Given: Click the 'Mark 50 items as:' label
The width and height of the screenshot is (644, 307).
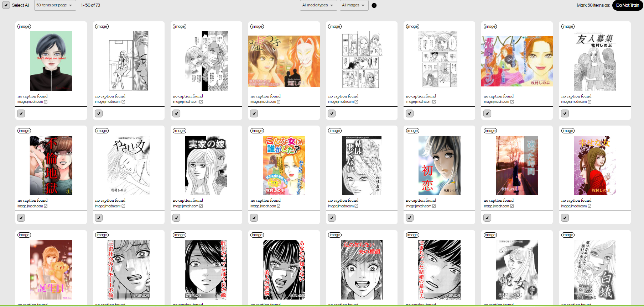Looking at the screenshot, I should pyautogui.click(x=593, y=5).
